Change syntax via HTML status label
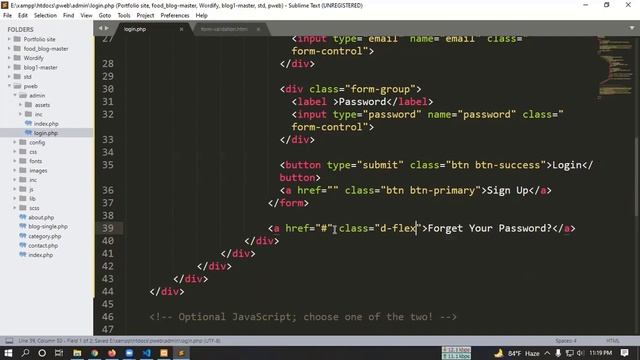 (x=613, y=341)
